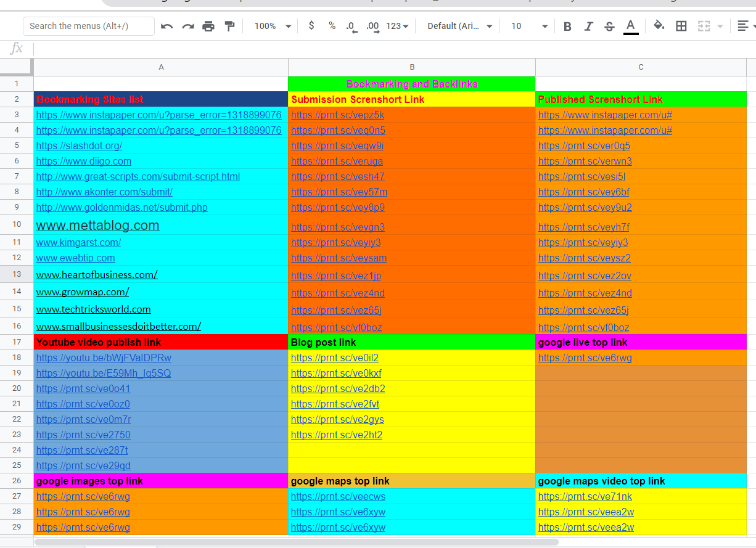
Task: Click the Borders grid icon
Action: click(x=681, y=26)
